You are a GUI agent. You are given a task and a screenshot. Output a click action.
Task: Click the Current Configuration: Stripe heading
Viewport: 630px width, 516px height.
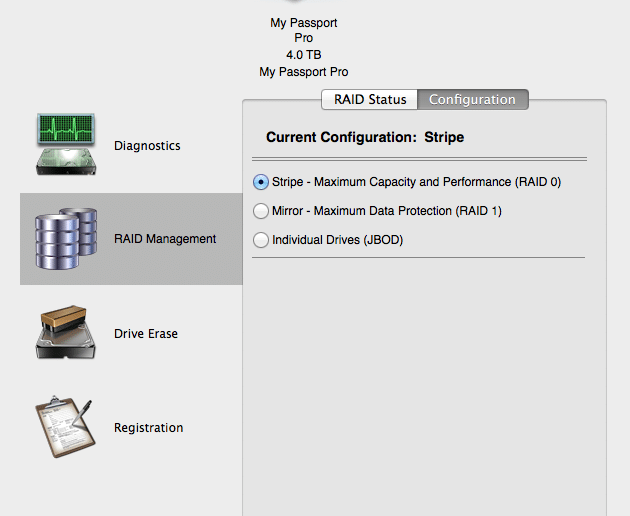[365, 137]
